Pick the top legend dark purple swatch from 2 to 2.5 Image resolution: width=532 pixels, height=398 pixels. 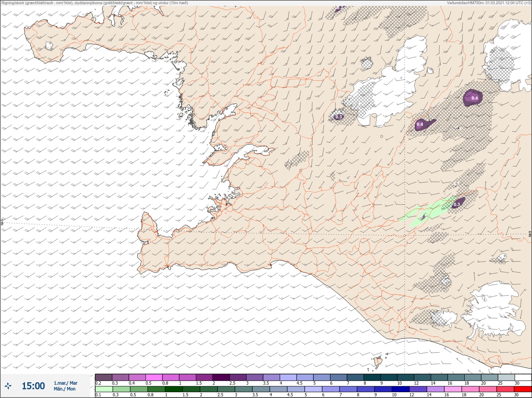(221, 377)
